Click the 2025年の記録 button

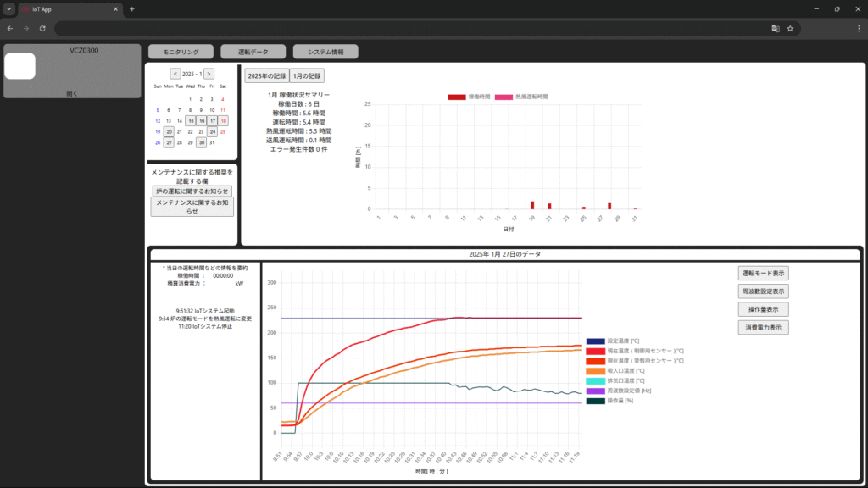pos(267,75)
